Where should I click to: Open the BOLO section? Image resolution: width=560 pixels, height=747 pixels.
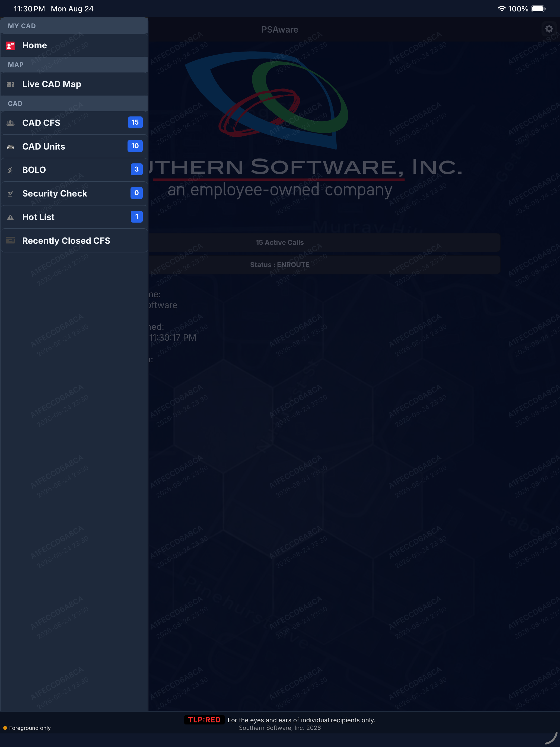coord(74,170)
